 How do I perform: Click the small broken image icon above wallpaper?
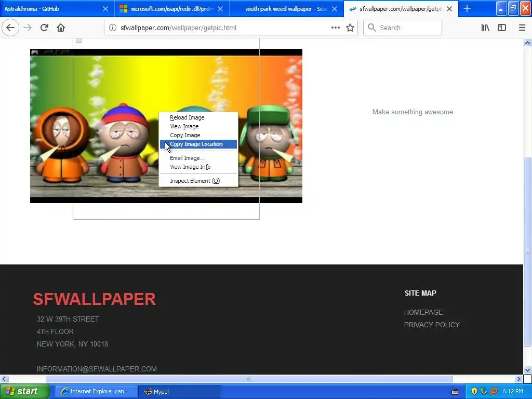pyautogui.click(x=79, y=41)
